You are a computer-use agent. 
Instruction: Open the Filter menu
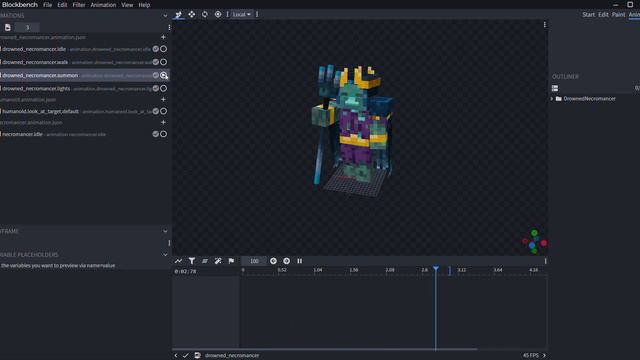(79, 5)
